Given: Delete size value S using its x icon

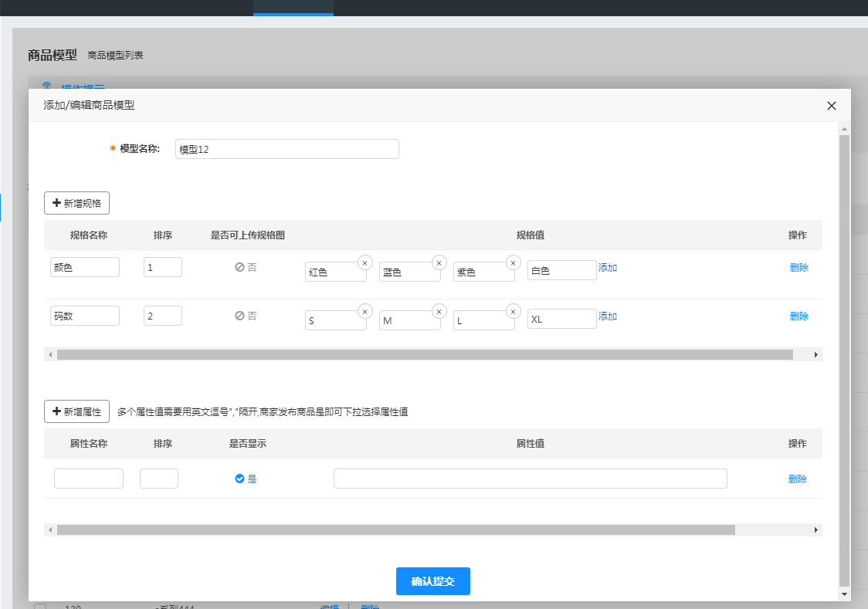Looking at the screenshot, I should [365, 311].
